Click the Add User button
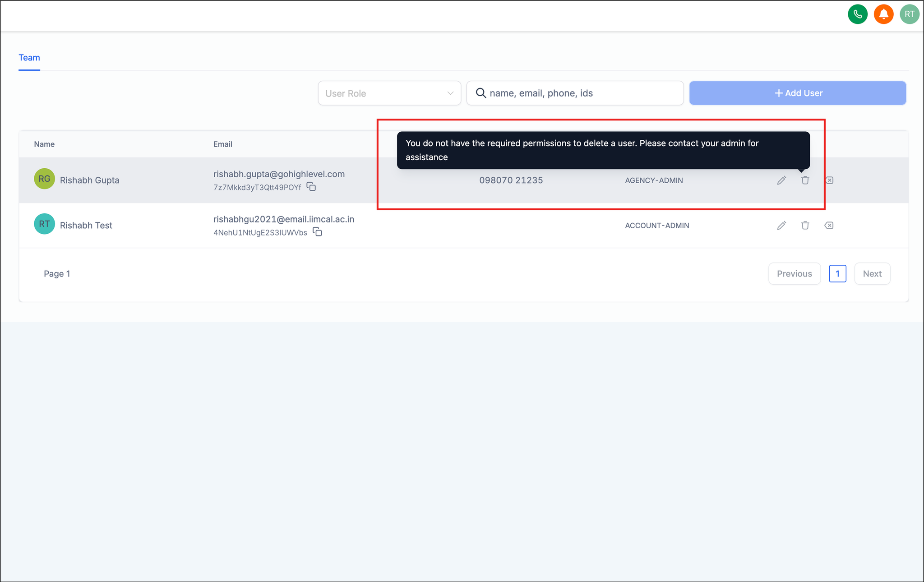Viewport: 924px width, 582px height. click(798, 93)
